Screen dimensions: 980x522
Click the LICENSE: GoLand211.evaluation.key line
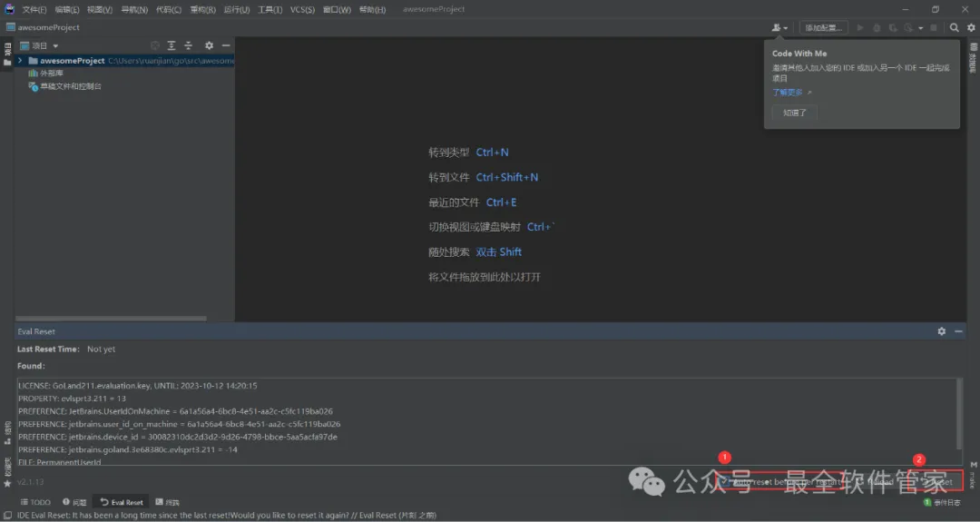[x=138, y=386]
